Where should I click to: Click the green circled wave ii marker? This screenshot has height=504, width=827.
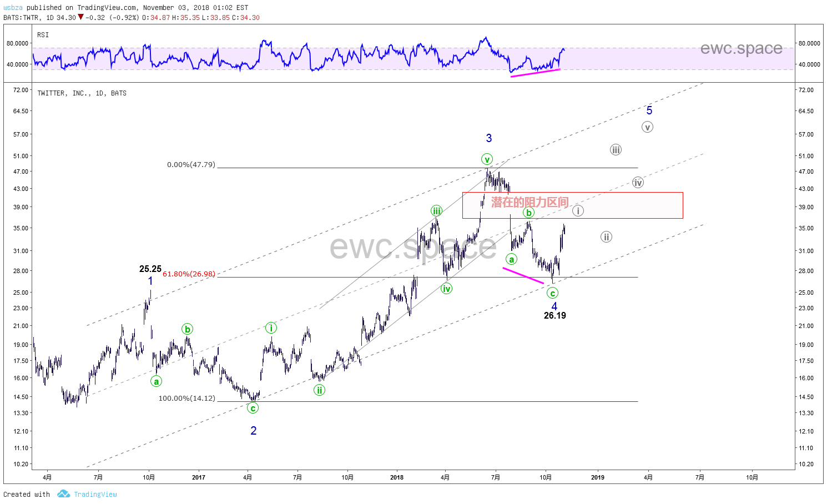[x=319, y=390]
